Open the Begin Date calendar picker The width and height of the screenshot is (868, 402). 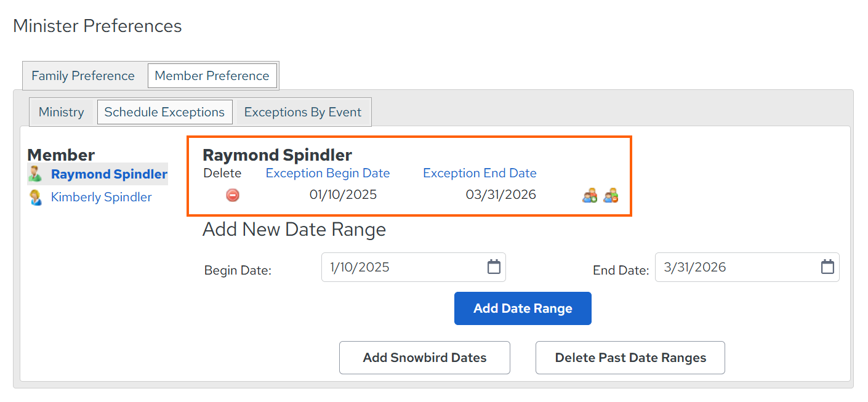click(494, 267)
